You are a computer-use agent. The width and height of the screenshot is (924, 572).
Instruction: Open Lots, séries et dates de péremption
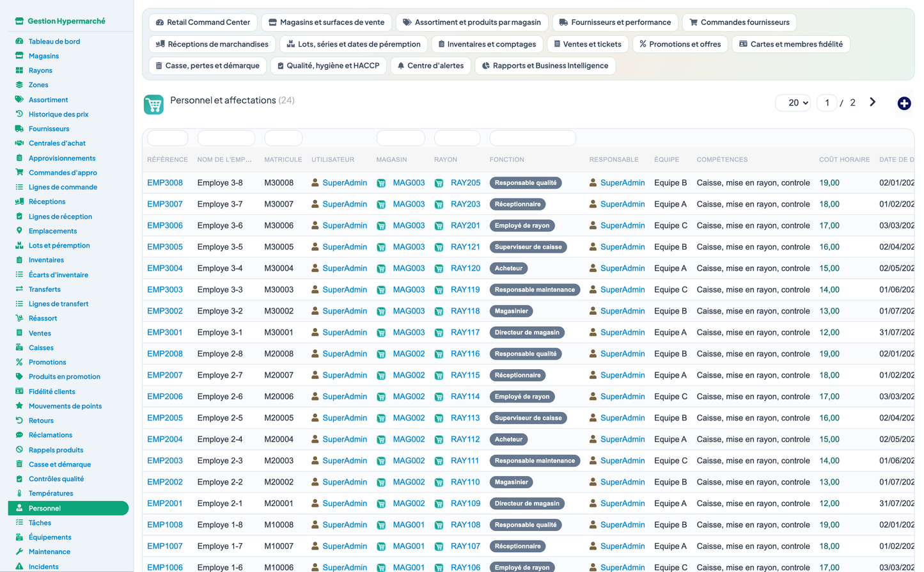(x=354, y=44)
